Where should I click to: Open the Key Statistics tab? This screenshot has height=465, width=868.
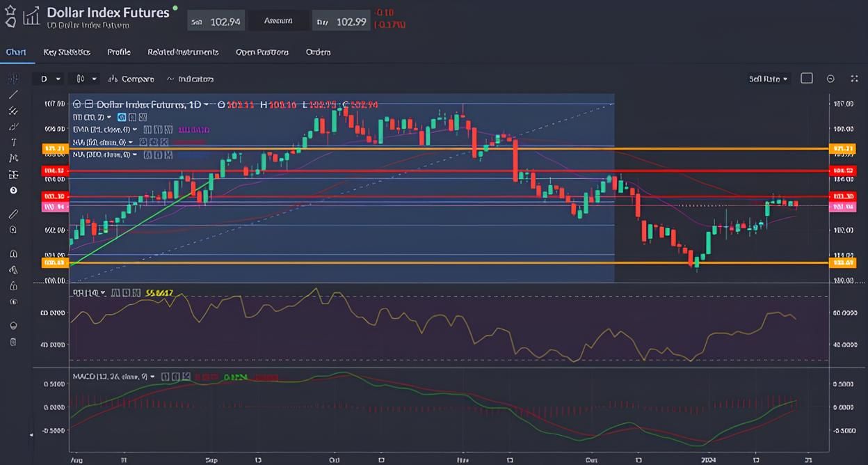tap(67, 52)
